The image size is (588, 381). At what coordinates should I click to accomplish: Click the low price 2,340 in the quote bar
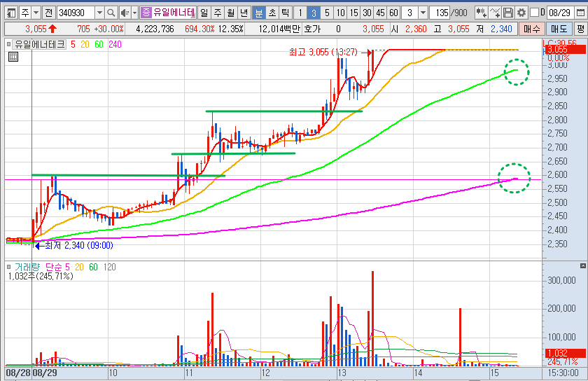pyautogui.click(x=501, y=29)
